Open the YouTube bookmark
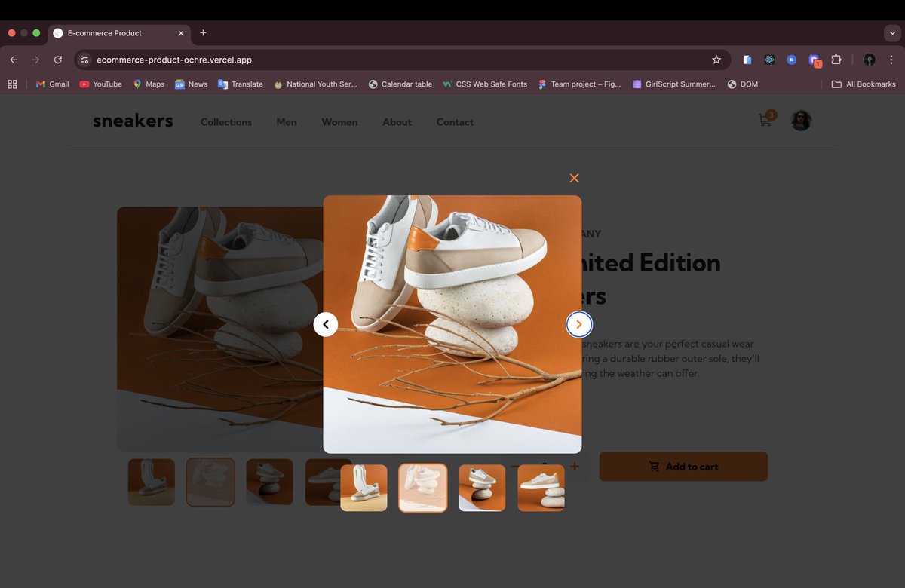Screen dimensions: 905x588 coord(100,84)
